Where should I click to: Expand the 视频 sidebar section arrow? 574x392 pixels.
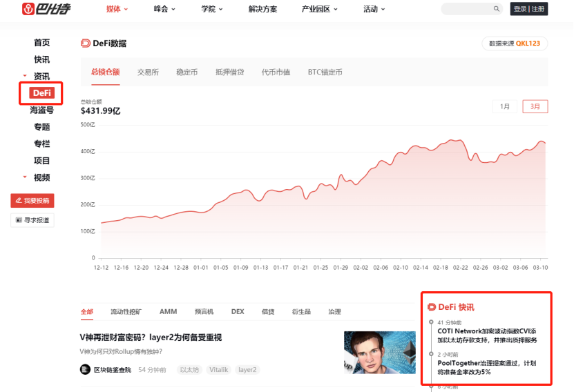tap(25, 177)
